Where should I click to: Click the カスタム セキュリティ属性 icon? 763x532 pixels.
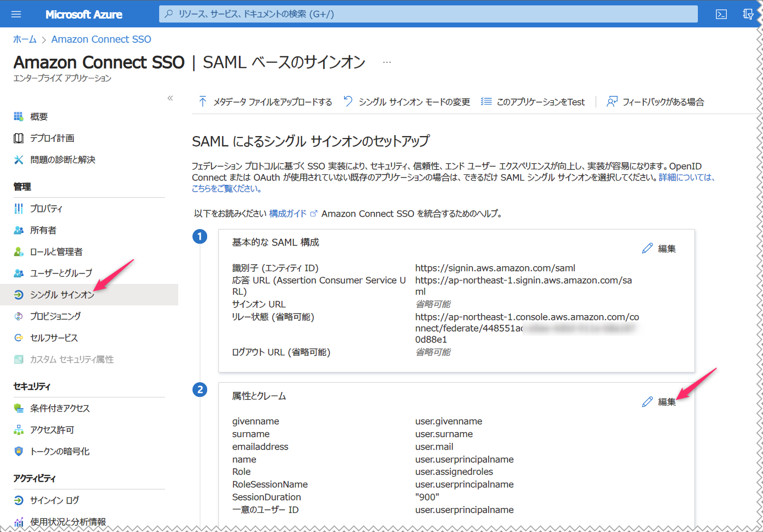(19, 359)
